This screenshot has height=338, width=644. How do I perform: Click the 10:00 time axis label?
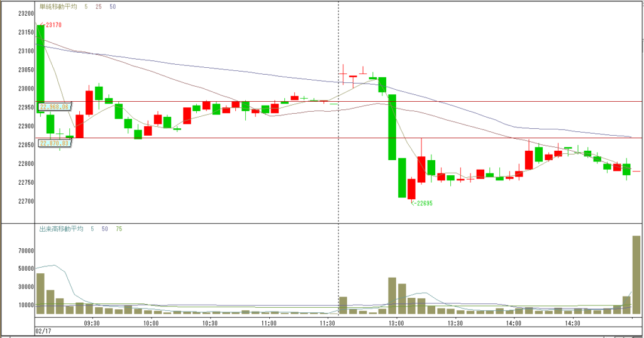(x=151, y=323)
